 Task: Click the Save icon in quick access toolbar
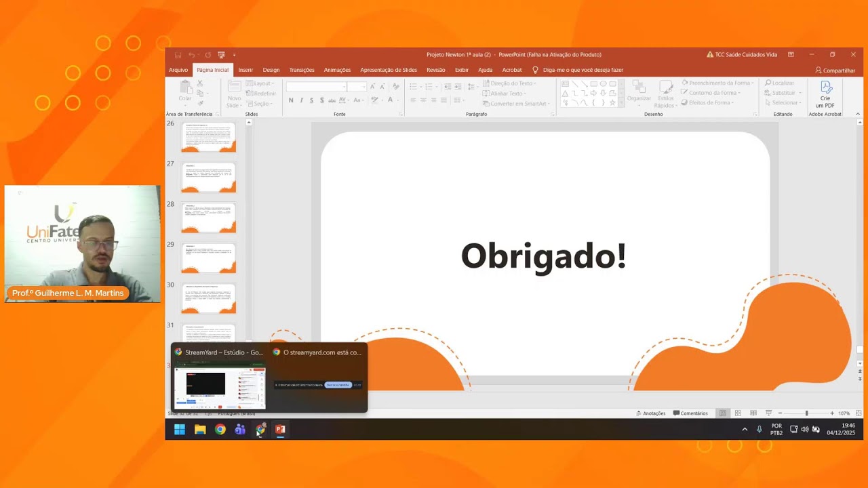178,55
